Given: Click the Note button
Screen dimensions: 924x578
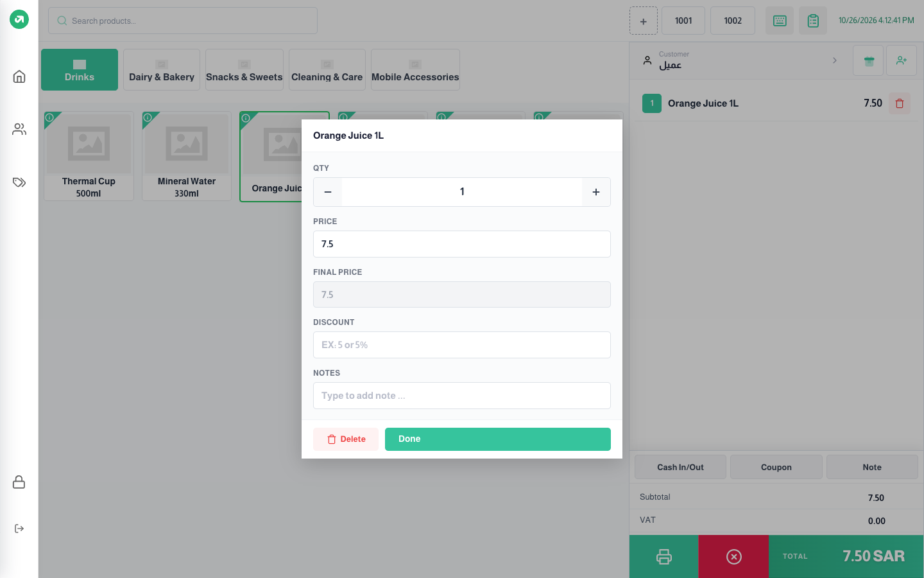Looking at the screenshot, I should pos(872,467).
